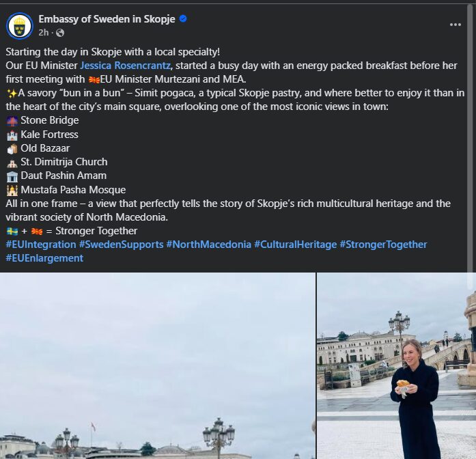This screenshot has width=476, height=459.
Task: Open the post via the 2h timestamp
Action: tap(43, 33)
